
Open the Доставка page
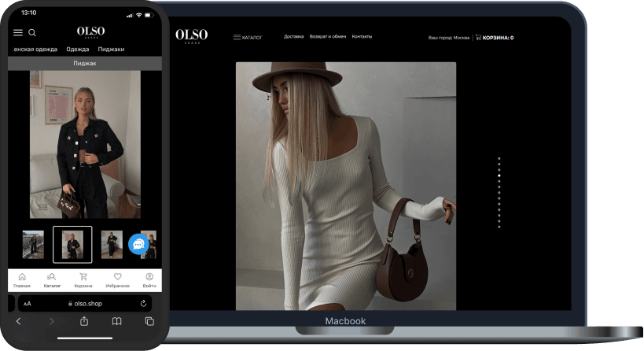point(293,36)
